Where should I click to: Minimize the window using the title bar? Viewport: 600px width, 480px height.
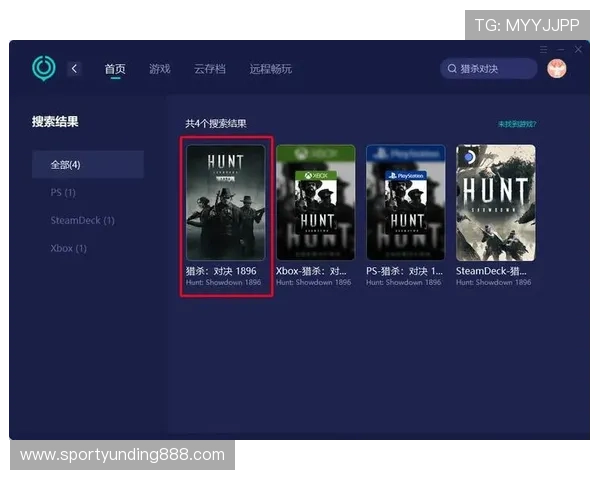coord(561,49)
